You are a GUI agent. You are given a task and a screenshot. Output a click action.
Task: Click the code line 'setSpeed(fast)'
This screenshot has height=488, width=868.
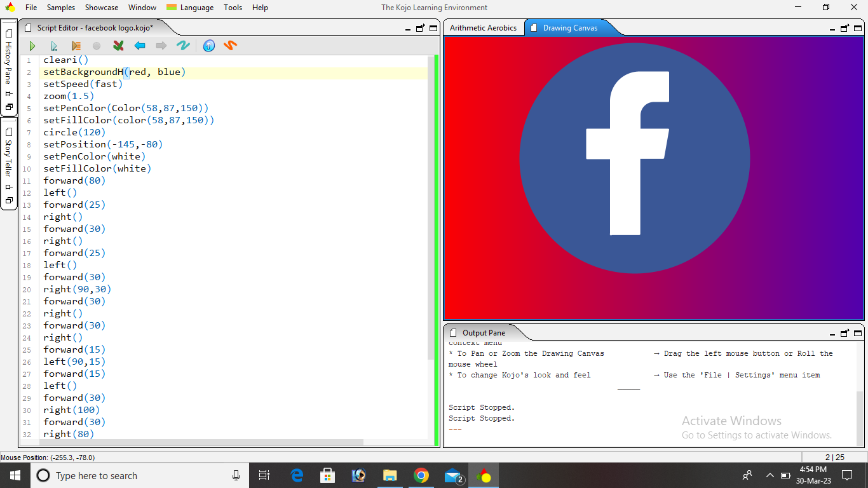pyautogui.click(x=83, y=85)
